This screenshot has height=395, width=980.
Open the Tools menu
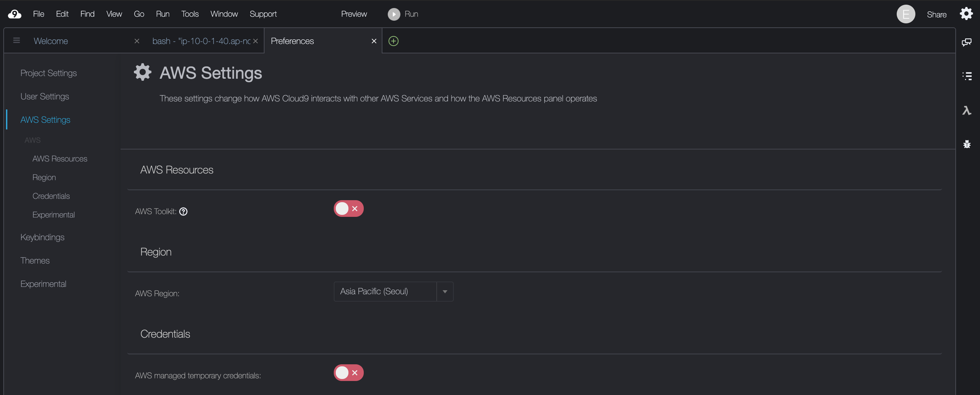click(190, 14)
